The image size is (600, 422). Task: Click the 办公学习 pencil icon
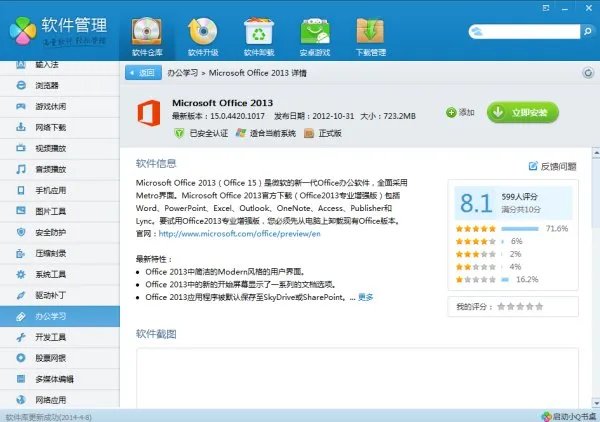click(x=21, y=316)
